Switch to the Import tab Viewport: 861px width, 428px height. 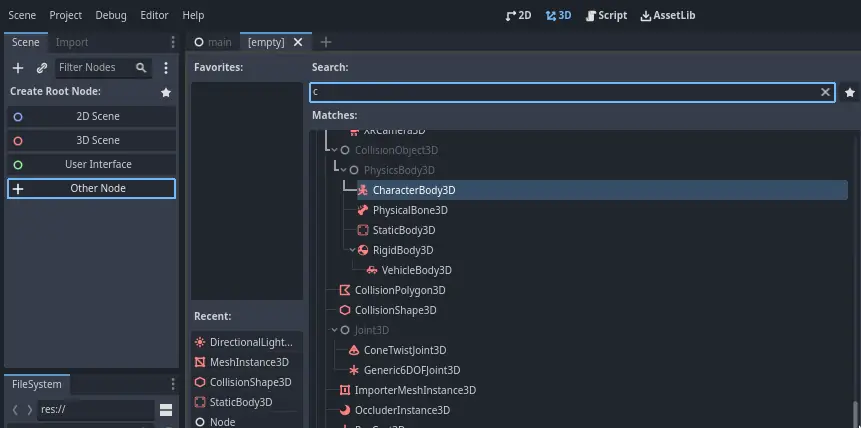72,42
